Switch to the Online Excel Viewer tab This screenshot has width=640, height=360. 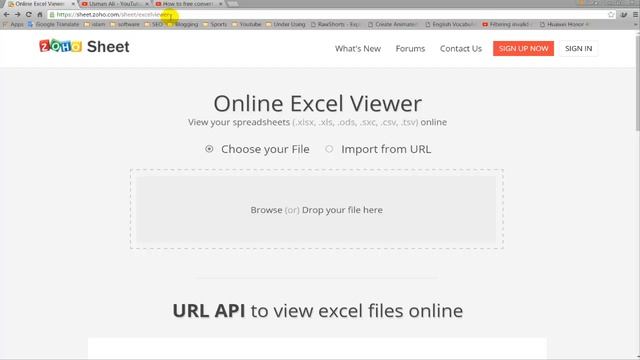[40, 4]
